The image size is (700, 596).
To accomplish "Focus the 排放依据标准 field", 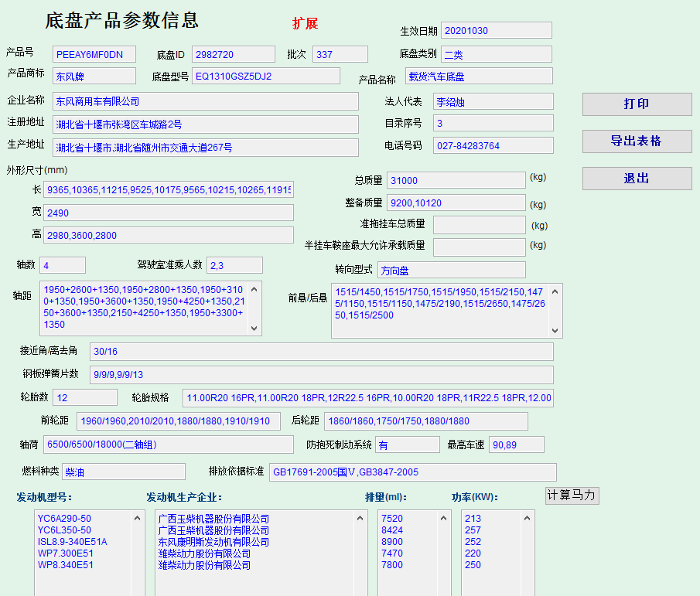I will tap(413, 472).
